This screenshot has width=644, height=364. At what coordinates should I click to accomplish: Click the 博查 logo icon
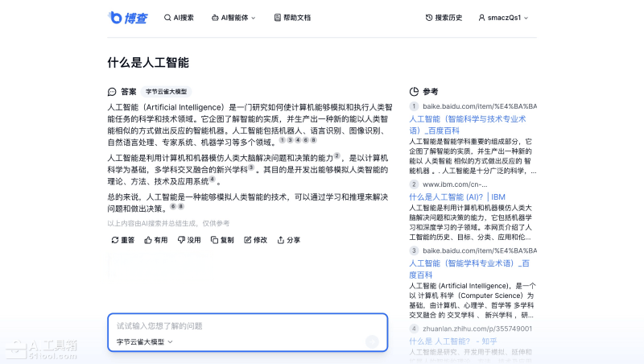point(116,17)
